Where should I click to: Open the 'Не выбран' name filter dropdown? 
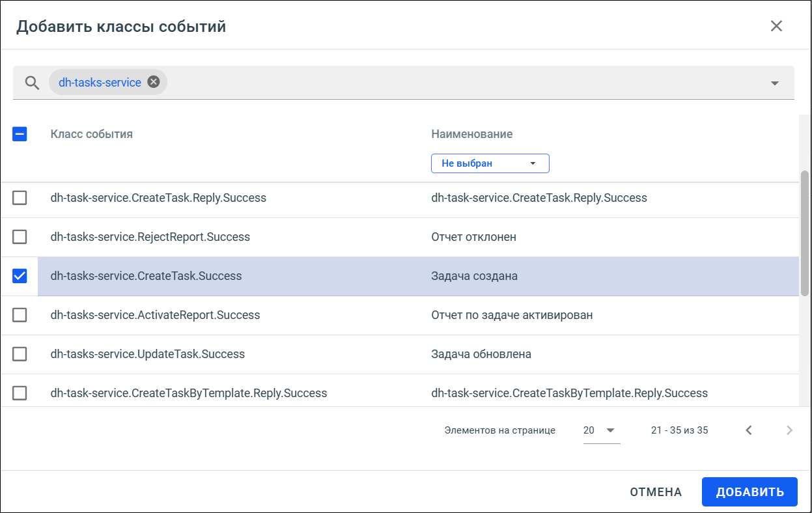click(490, 163)
